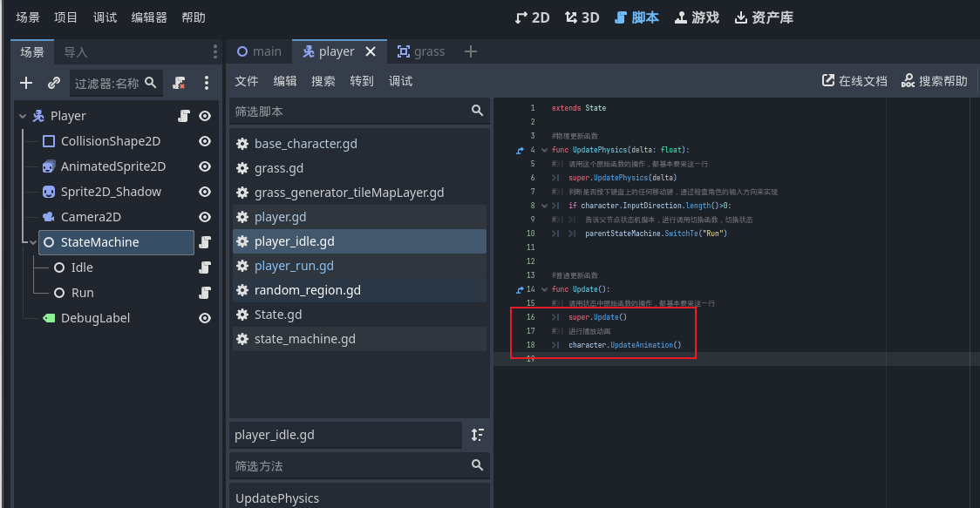Toggle alphabetical sort of methods list
This screenshot has width=980, height=508.
478,435
